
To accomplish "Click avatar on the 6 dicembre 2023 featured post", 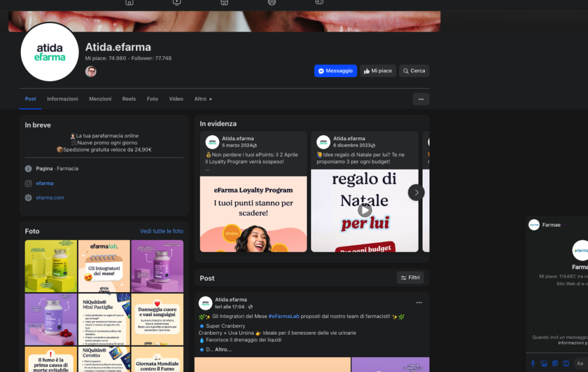I will (x=323, y=142).
